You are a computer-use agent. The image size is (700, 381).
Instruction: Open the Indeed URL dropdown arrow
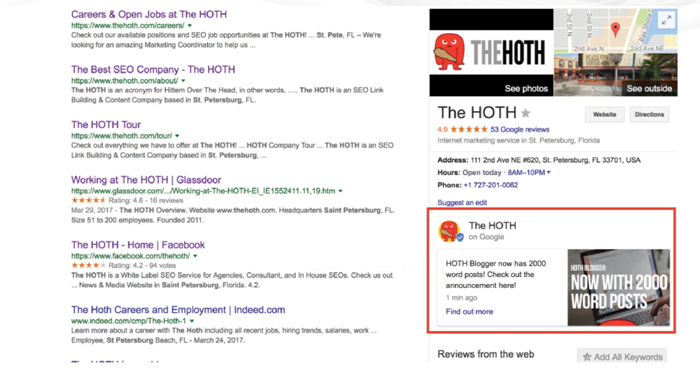[192, 321]
